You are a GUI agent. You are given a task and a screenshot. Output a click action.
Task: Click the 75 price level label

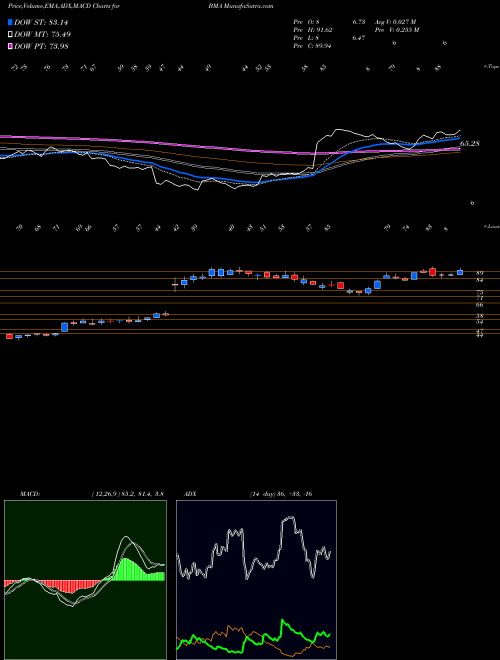[479, 292]
